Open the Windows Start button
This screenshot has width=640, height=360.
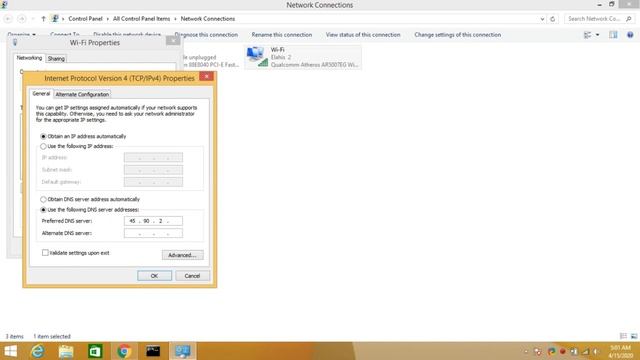coord(10,351)
